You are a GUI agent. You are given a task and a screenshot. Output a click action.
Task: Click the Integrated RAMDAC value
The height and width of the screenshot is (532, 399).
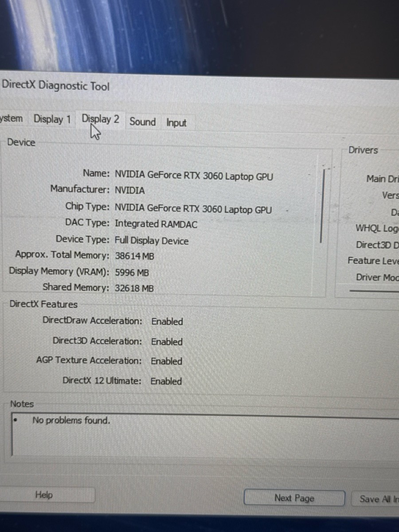tap(156, 224)
